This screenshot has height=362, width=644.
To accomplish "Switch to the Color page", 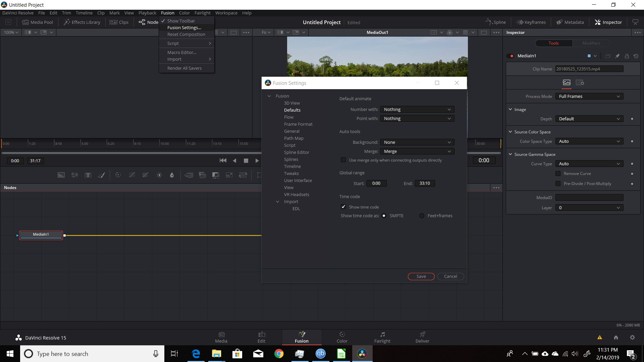I will pos(342,337).
